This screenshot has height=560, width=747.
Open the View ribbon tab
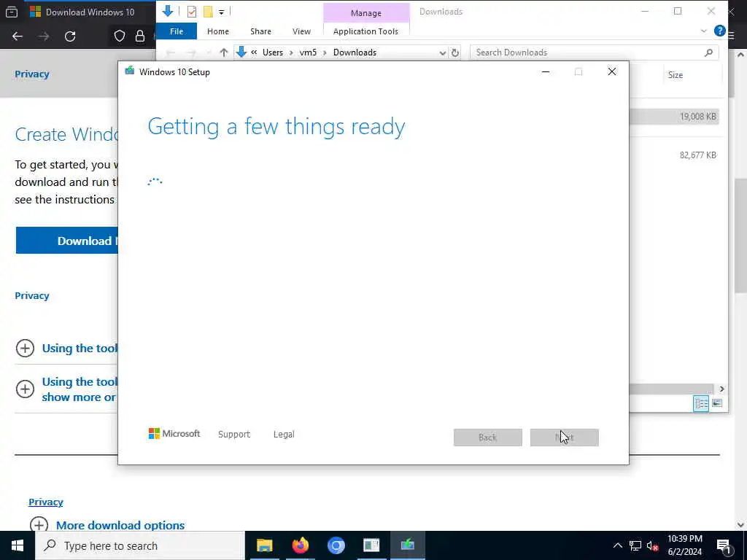click(x=301, y=31)
